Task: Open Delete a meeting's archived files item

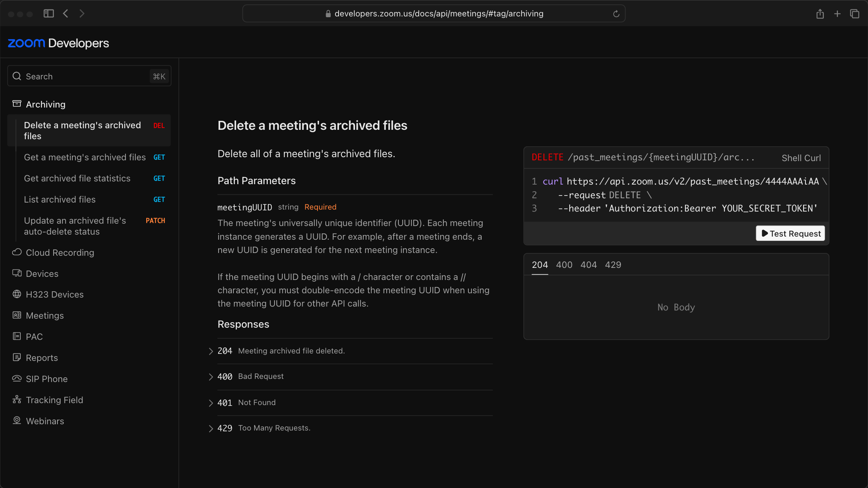Action: pos(89,131)
